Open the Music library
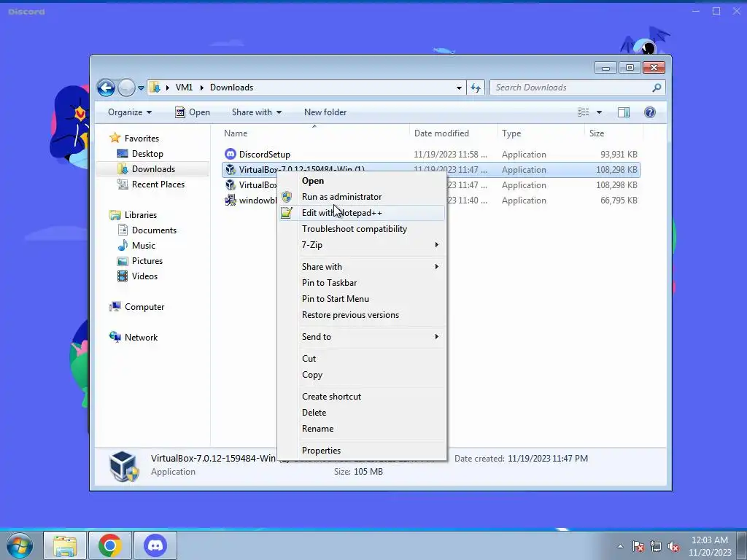 pyautogui.click(x=136, y=246)
